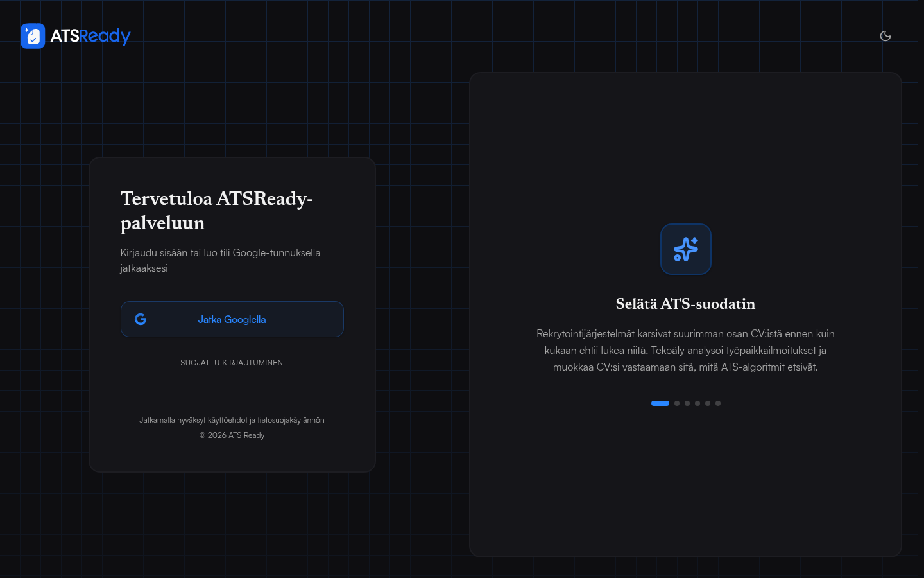The image size is (924, 578).
Task: Continue with the Jatka Googlella button
Action: (x=232, y=319)
